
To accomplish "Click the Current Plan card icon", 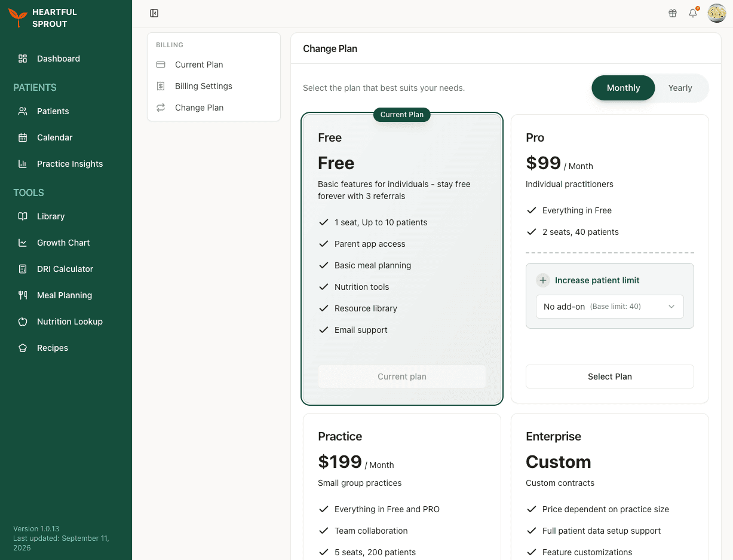I will tap(161, 65).
